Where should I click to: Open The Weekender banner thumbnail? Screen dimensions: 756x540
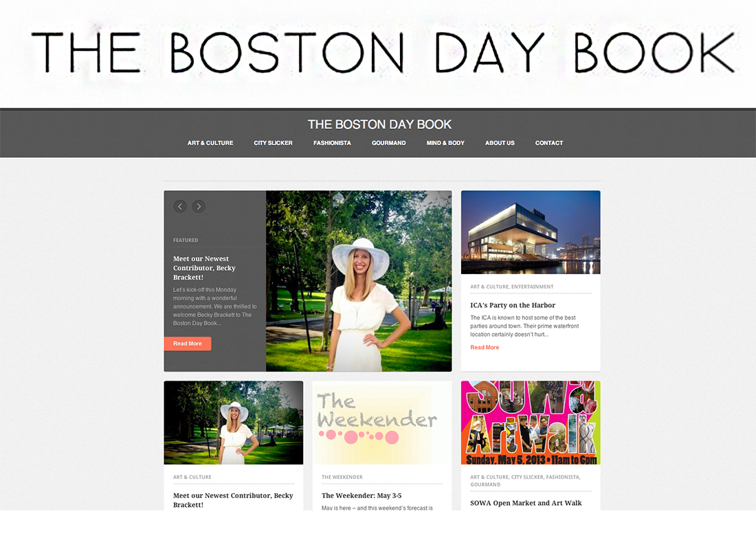(382, 423)
